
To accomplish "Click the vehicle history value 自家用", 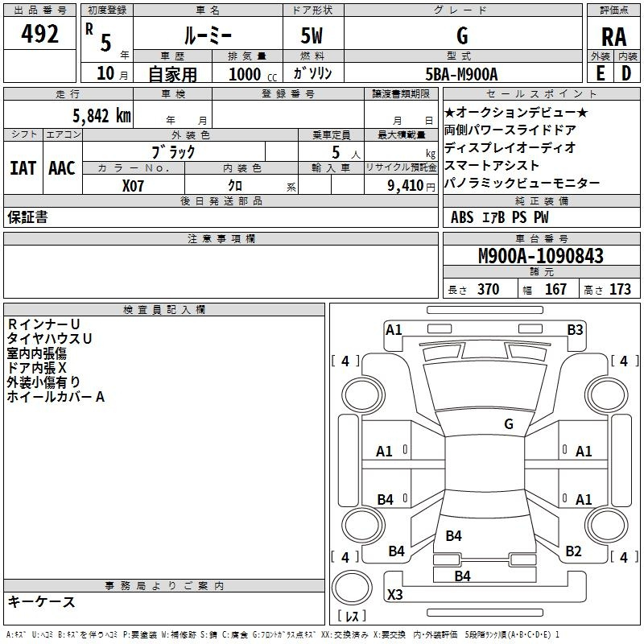I will 172,74.
